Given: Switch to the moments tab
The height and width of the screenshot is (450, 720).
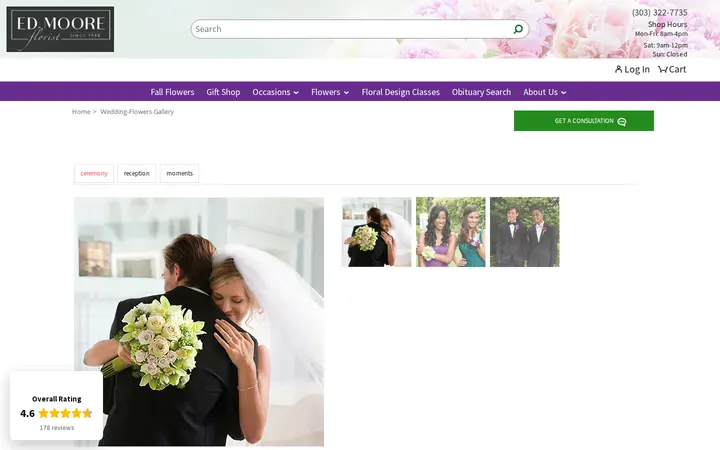Looking at the screenshot, I should point(180,174).
